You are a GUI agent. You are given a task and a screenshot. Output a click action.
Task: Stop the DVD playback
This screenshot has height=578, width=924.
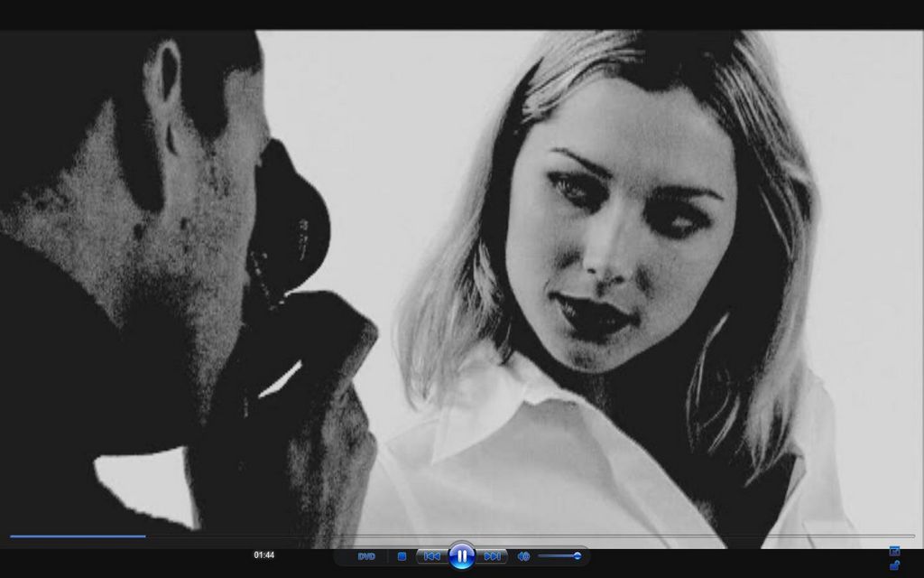[x=402, y=556]
